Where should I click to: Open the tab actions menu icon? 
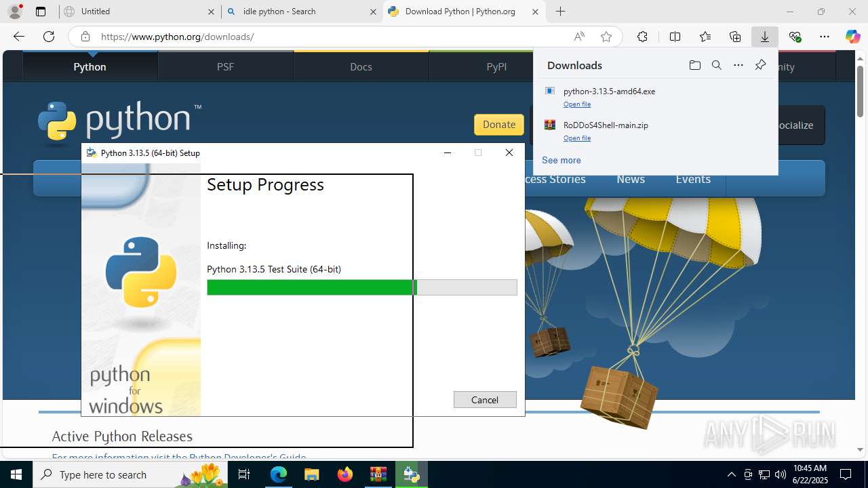(41, 12)
